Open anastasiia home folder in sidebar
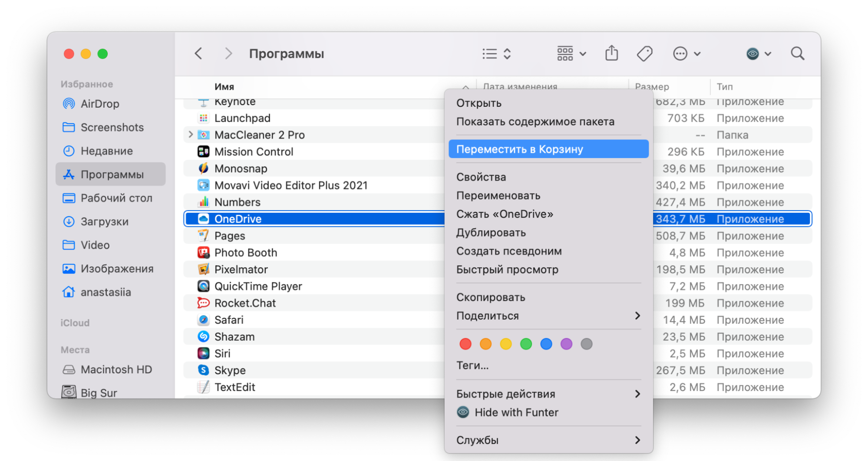The width and height of the screenshot is (868, 461). (111, 292)
